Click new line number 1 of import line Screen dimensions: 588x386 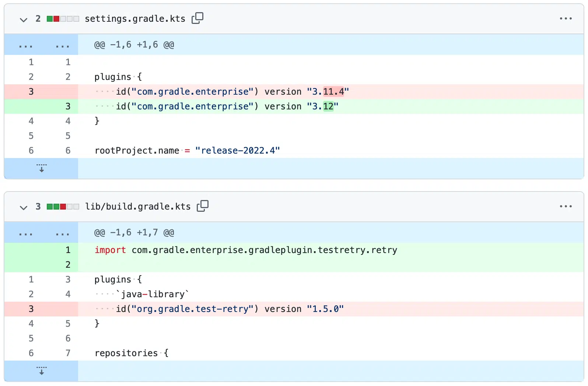(x=68, y=250)
